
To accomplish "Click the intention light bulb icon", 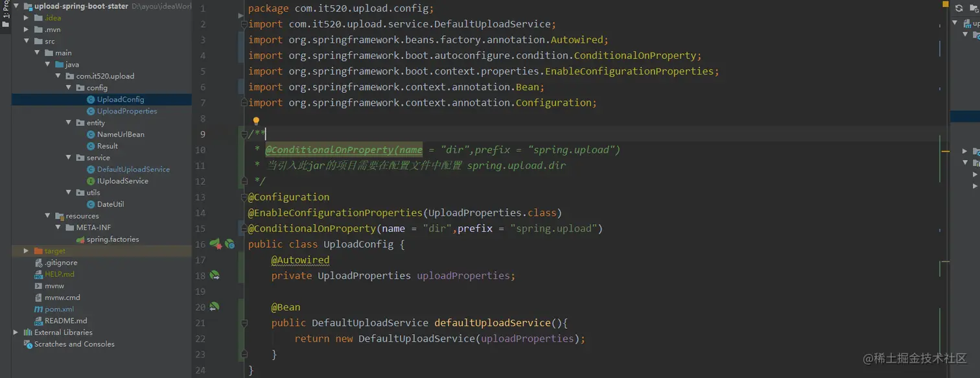I will click(x=256, y=121).
